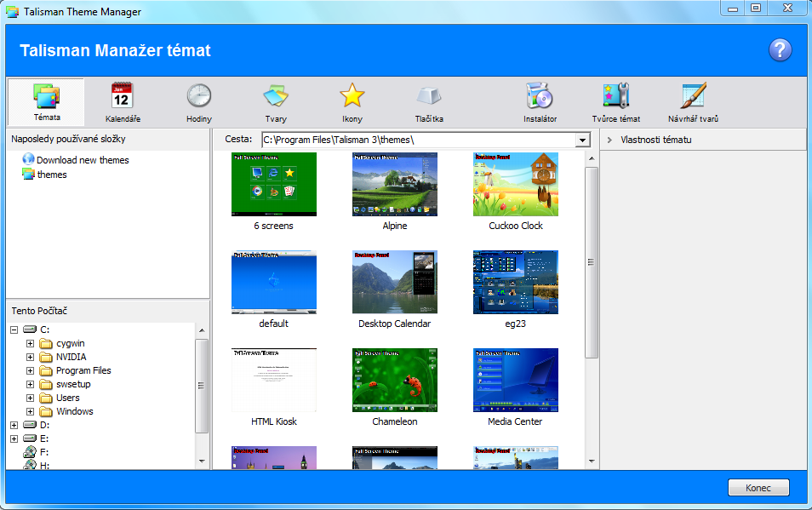The image size is (812, 510).
Task: Select the 6 screens theme thumbnail
Action: (x=274, y=184)
